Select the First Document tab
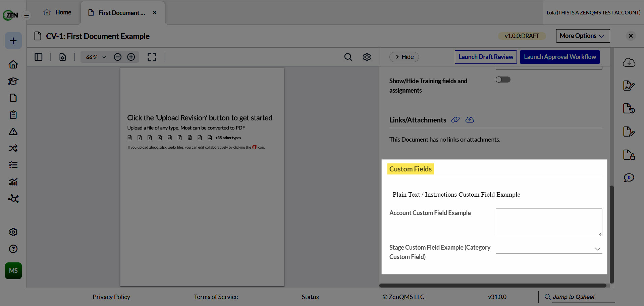 (117, 13)
